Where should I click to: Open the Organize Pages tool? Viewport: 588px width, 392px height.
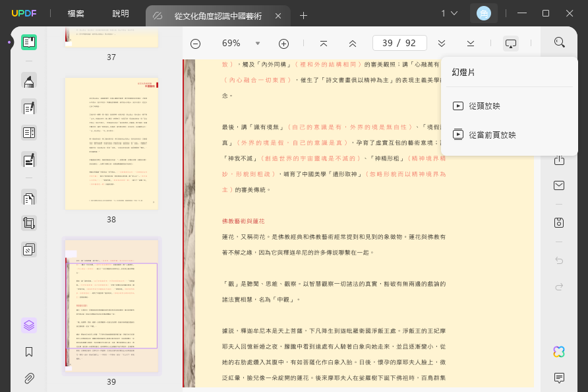click(29, 199)
